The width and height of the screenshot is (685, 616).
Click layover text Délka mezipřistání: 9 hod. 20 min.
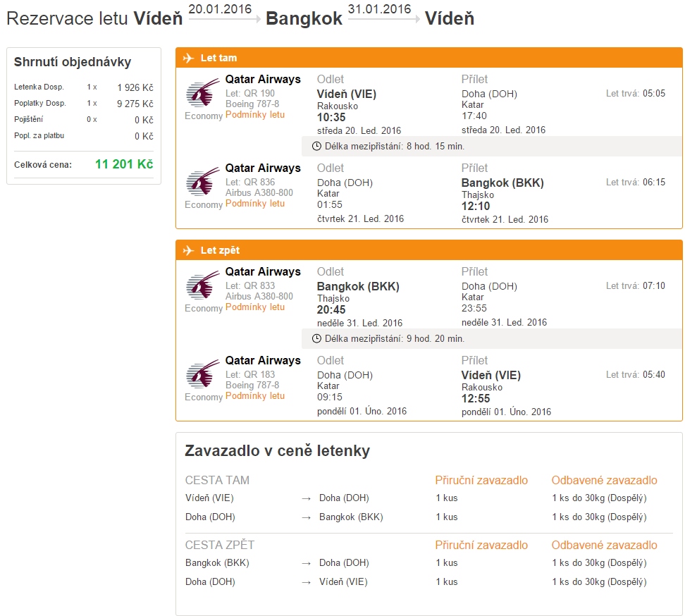(x=395, y=338)
